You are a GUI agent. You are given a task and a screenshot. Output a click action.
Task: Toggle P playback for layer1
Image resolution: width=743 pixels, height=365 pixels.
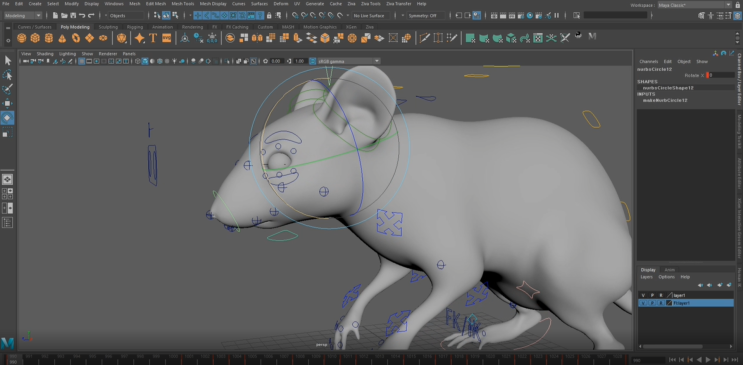(x=652, y=295)
